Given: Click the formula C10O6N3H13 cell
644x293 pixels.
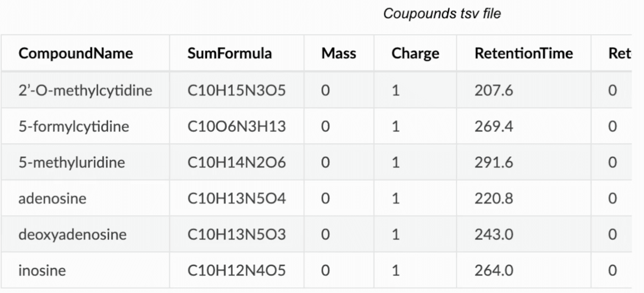Looking at the screenshot, I should [237, 126].
